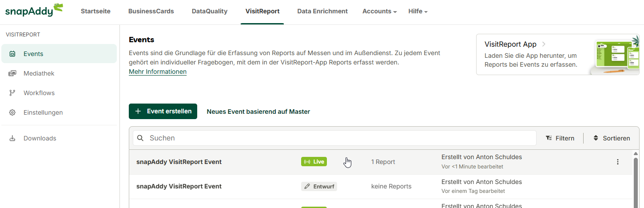Click Vor einem Tag bearbeitet text
The height and width of the screenshot is (208, 644).
click(473, 191)
